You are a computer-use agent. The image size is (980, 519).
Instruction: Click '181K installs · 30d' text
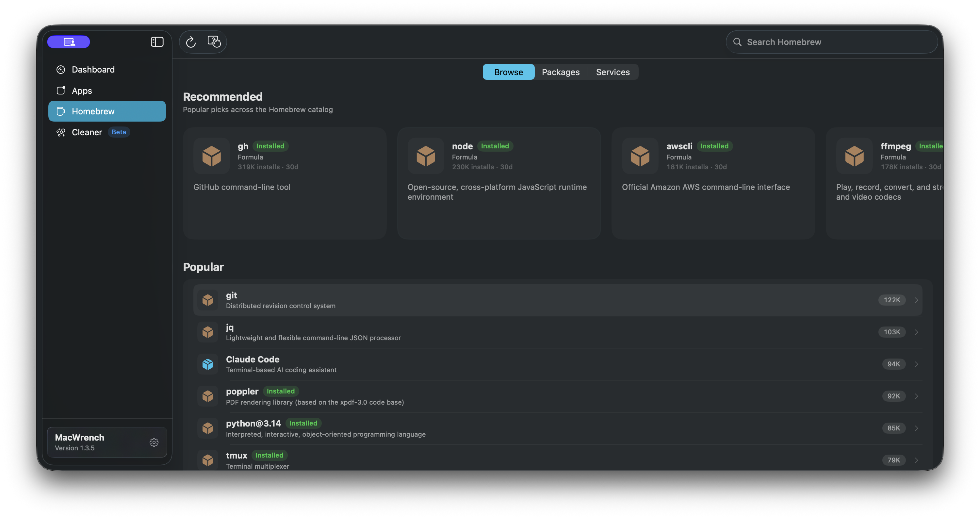click(x=696, y=167)
